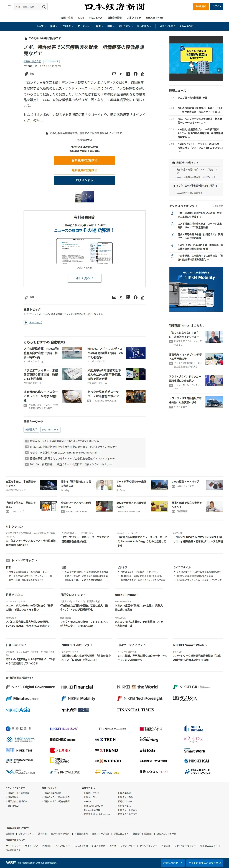Screen dimensions: 229x868
Task: Expand the もっと見る navigation dropdown
Action: 144,26
